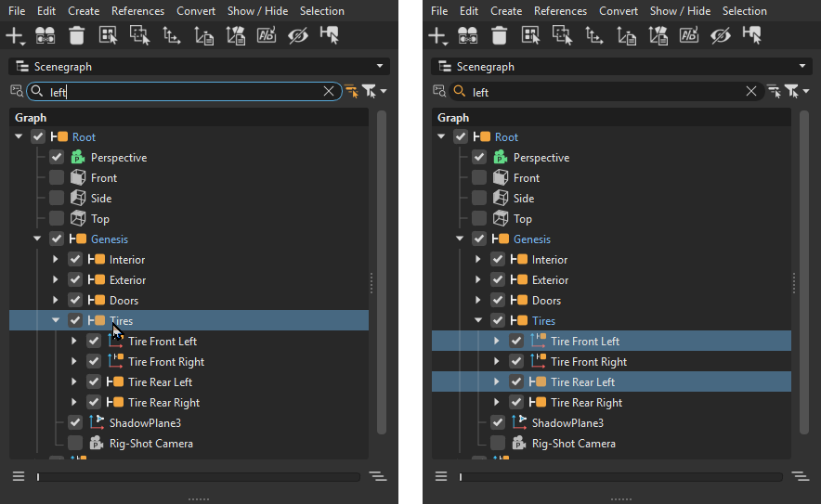
Task: Enable Rig-Shot Camera checkbox in right panel
Action: click(498, 443)
